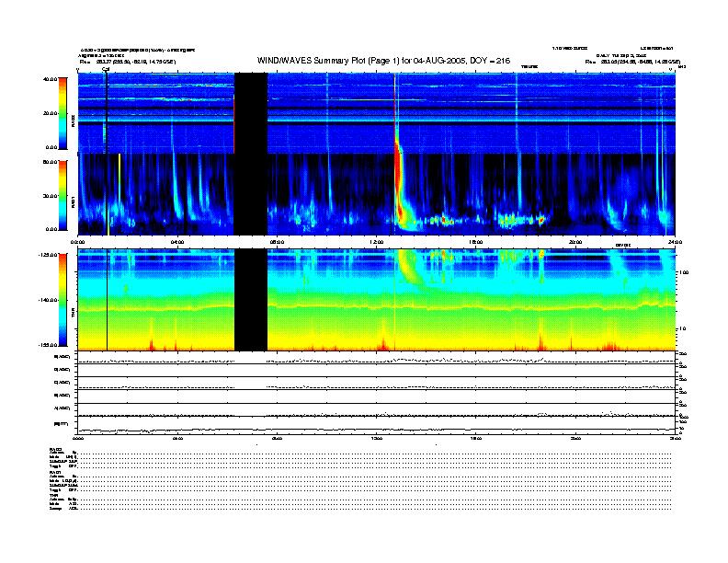This screenshot has width=728, height=563.
Task: Click the black data gap in TNR spectrogram
Action: (251, 300)
